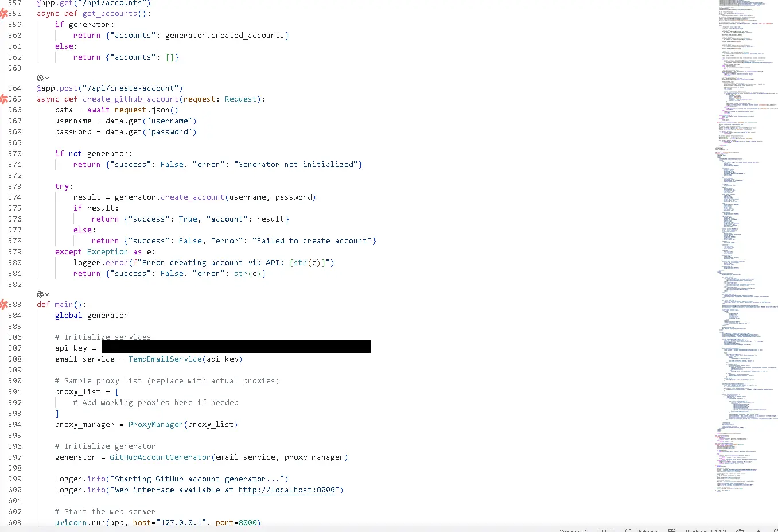Click the "# Start the web server" comment
The width and height of the screenshot is (778, 532).
(x=106, y=511)
